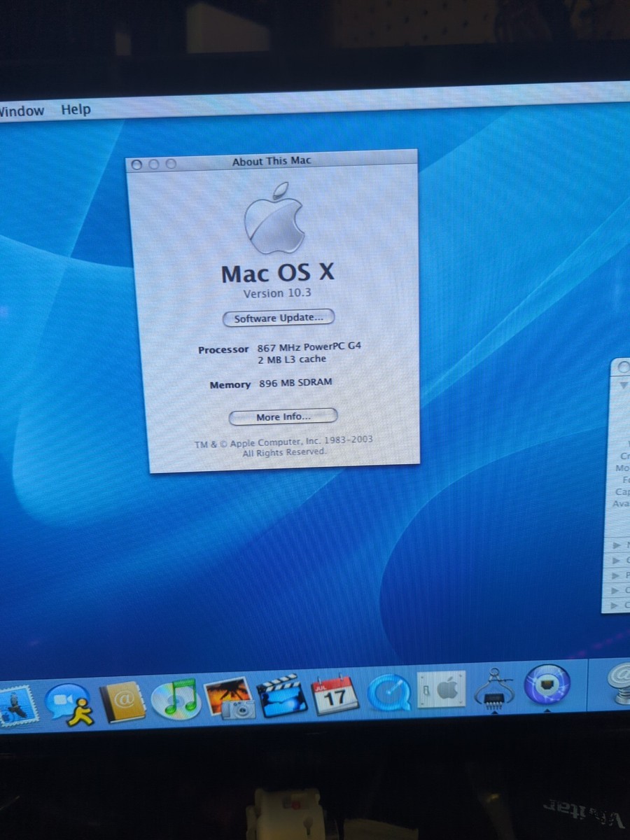Click the 2 MB L3 cache text
630x840 pixels.
[x=292, y=360]
